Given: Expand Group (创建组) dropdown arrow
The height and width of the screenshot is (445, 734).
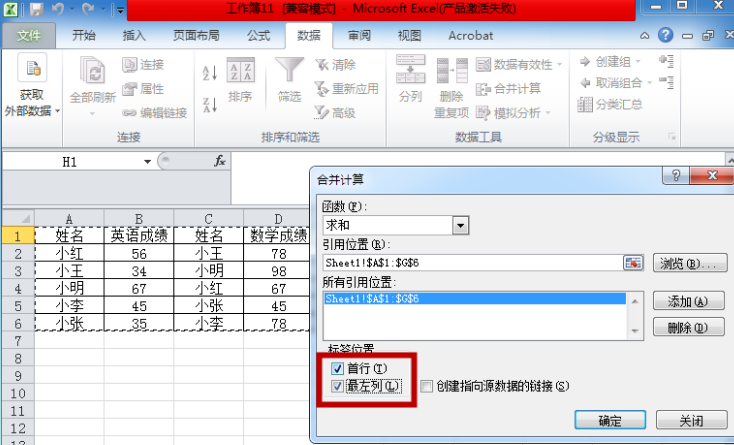Looking at the screenshot, I should click(x=638, y=61).
